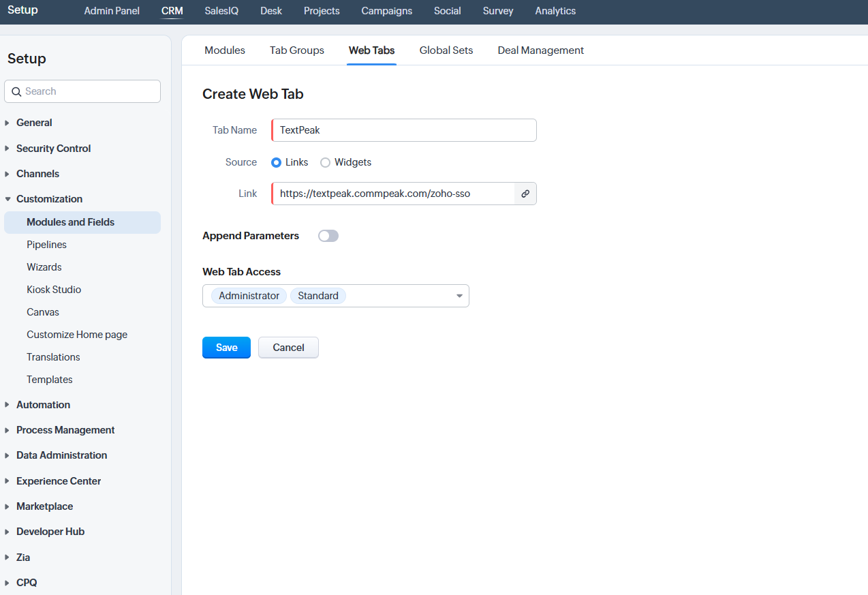
Task: Expand the CPQ section
Action: [27, 583]
